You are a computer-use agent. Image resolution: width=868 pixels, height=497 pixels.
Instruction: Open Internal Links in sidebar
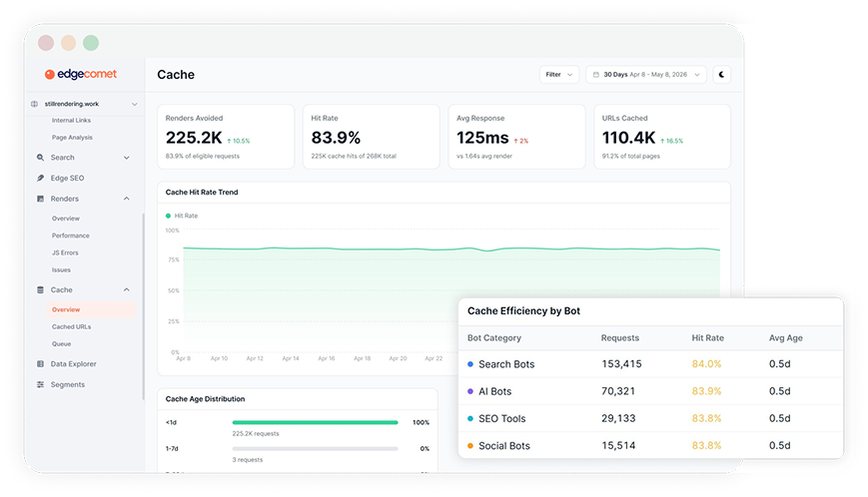71,120
